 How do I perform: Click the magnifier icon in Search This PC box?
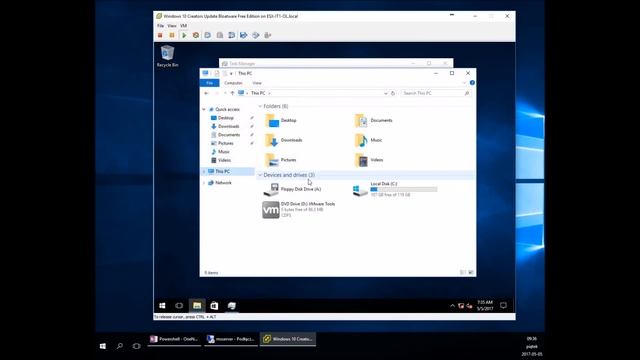[x=467, y=93]
